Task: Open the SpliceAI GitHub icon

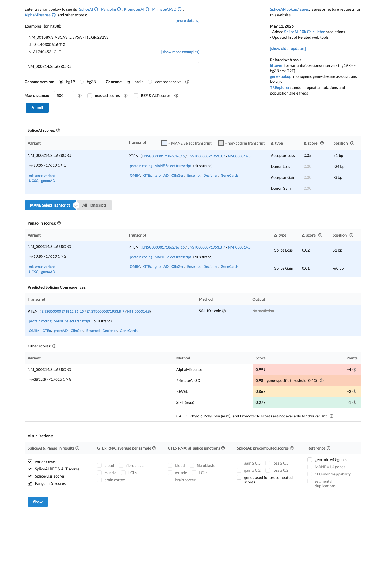Action: pyautogui.click(x=96, y=9)
